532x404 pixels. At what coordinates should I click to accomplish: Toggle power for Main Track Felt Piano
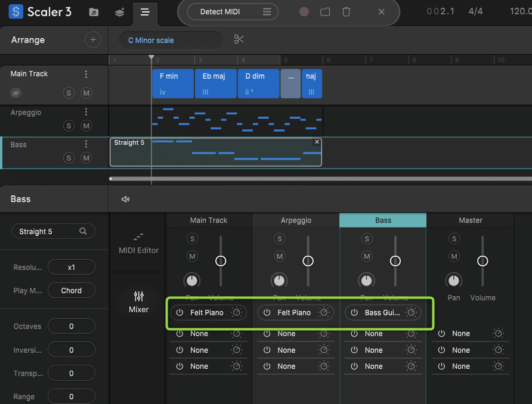(x=180, y=312)
